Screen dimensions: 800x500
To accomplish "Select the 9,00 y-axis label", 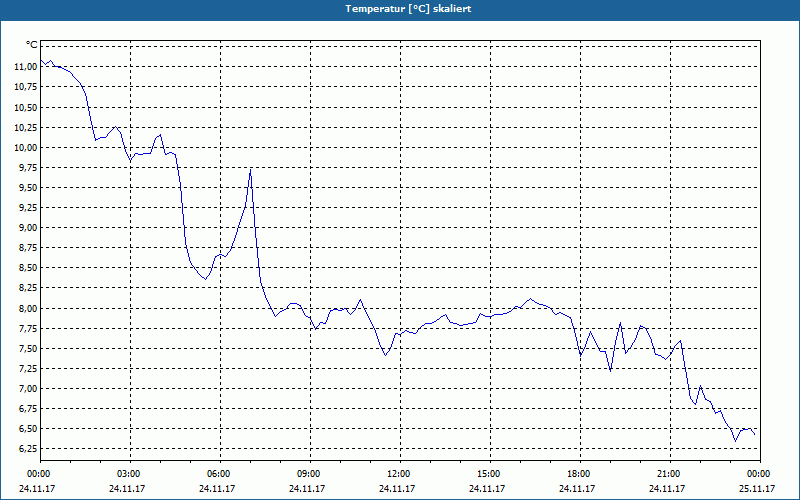I will (28, 228).
